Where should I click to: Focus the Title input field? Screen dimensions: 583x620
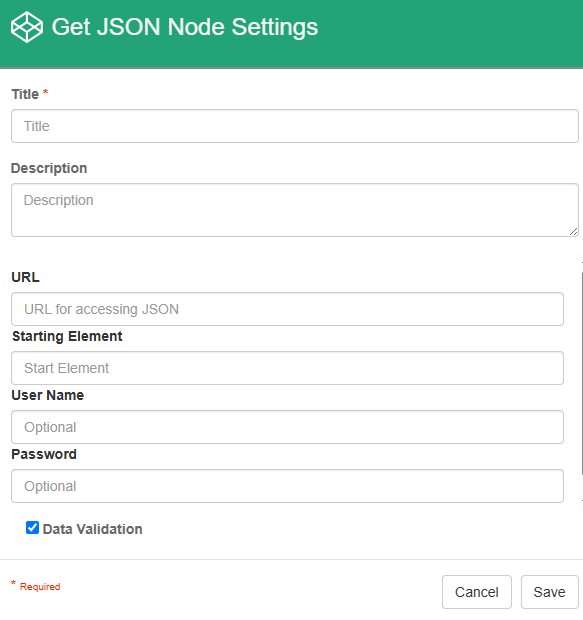click(x=295, y=126)
